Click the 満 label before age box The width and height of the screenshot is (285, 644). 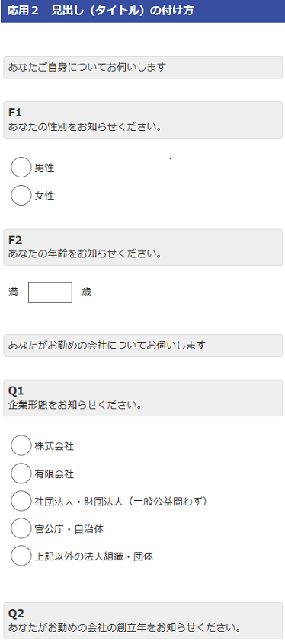pyautogui.click(x=13, y=292)
